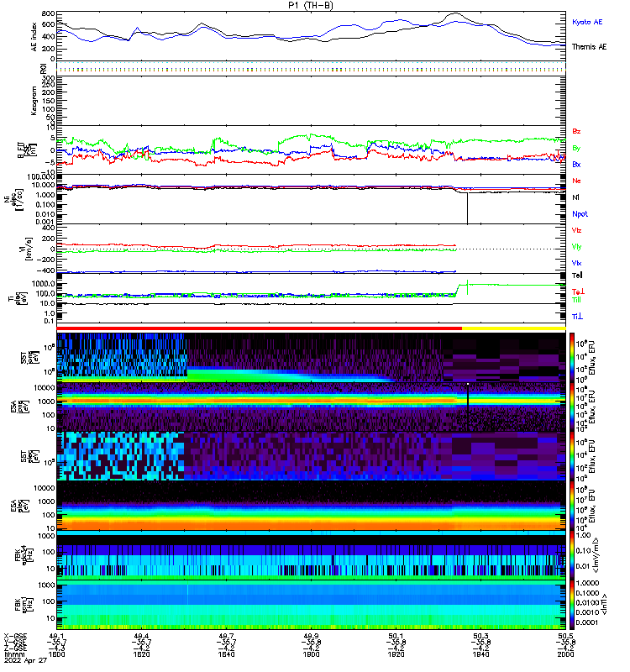Click the "2000" time tick label

click(x=565, y=654)
